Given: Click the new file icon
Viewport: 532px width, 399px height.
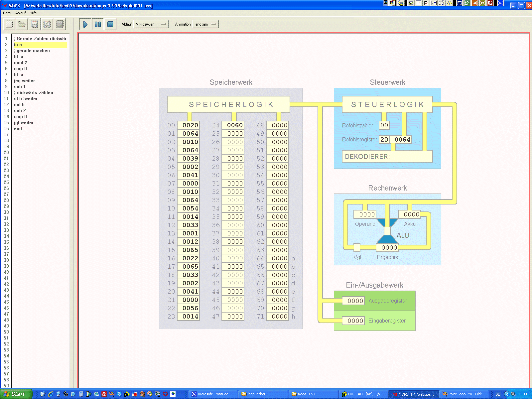Looking at the screenshot, I should tap(9, 24).
